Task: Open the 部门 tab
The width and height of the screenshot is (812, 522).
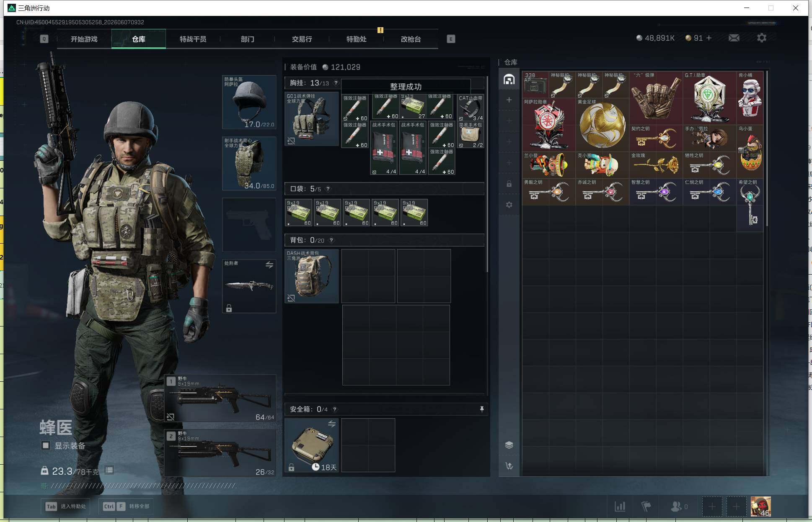Action: click(247, 39)
